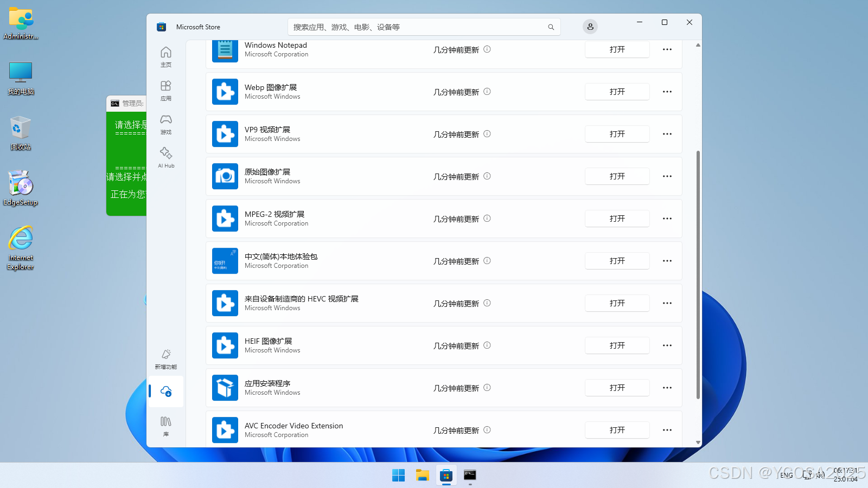
Task: Click the scrollbar down arrow
Action: [698, 442]
